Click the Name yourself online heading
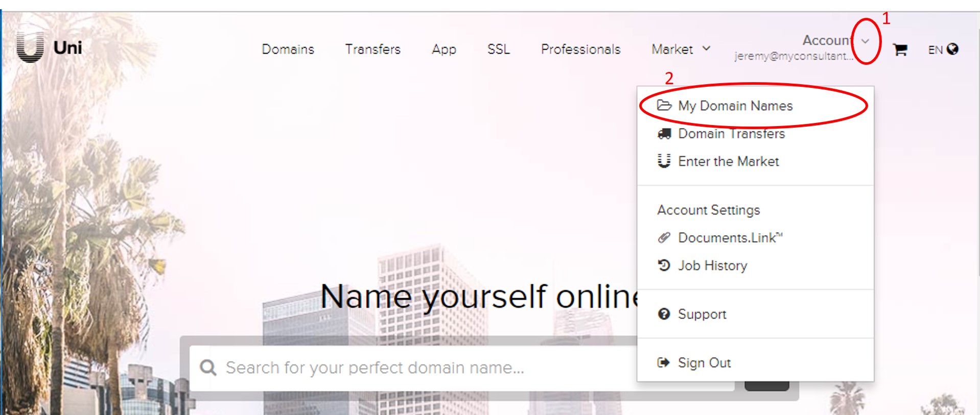This screenshot has width=980, height=415. (x=479, y=297)
